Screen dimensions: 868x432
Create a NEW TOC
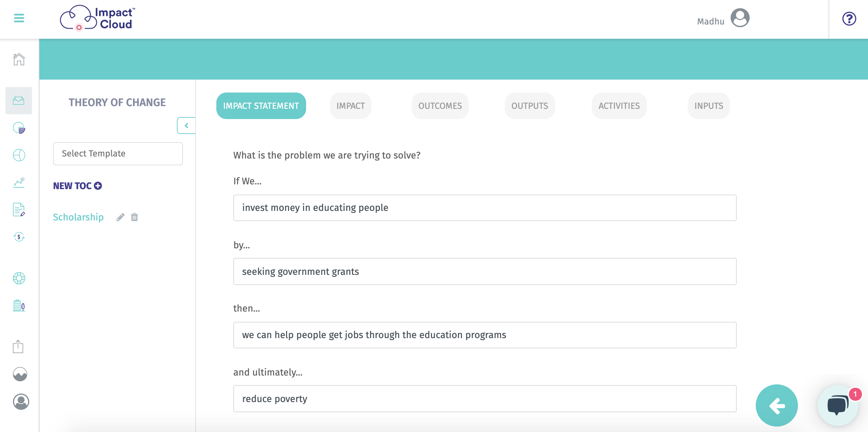tap(78, 186)
